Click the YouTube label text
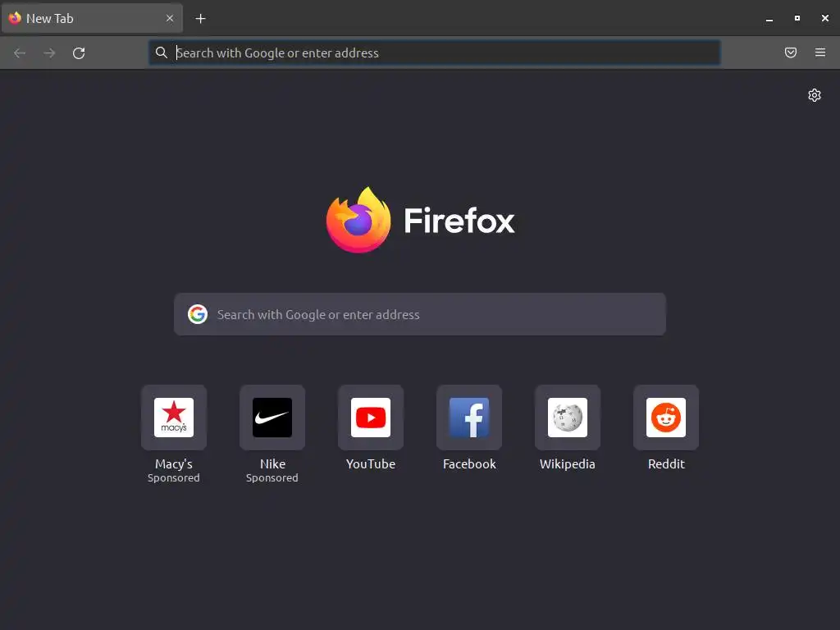 tap(371, 464)
